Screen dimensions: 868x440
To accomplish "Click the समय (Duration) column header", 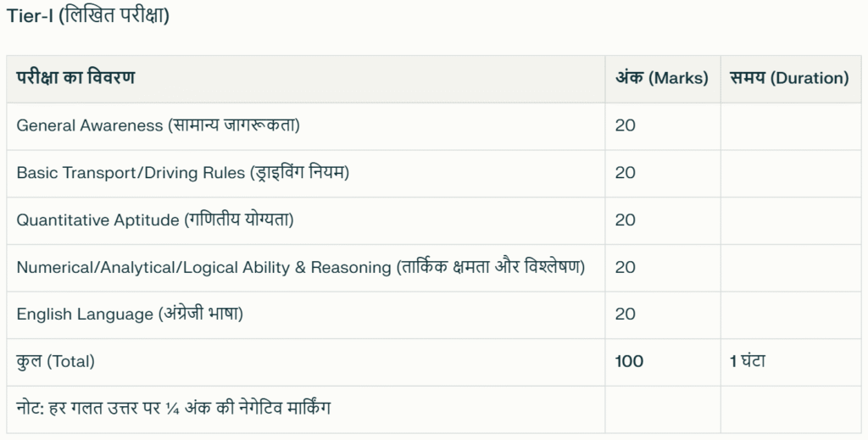I will tap(789, 77).
